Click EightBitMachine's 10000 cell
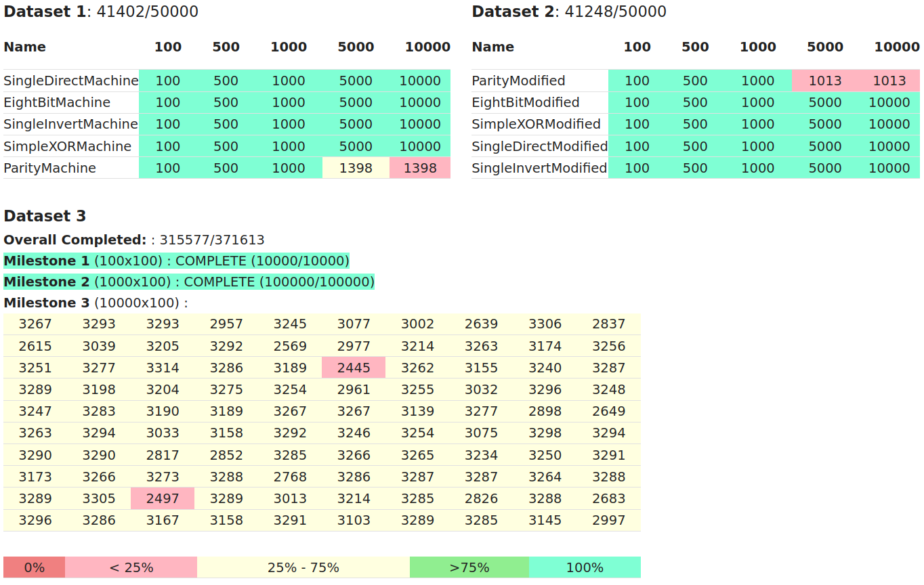The width and height of the screenshot is (924, 585). pos(420,102)
